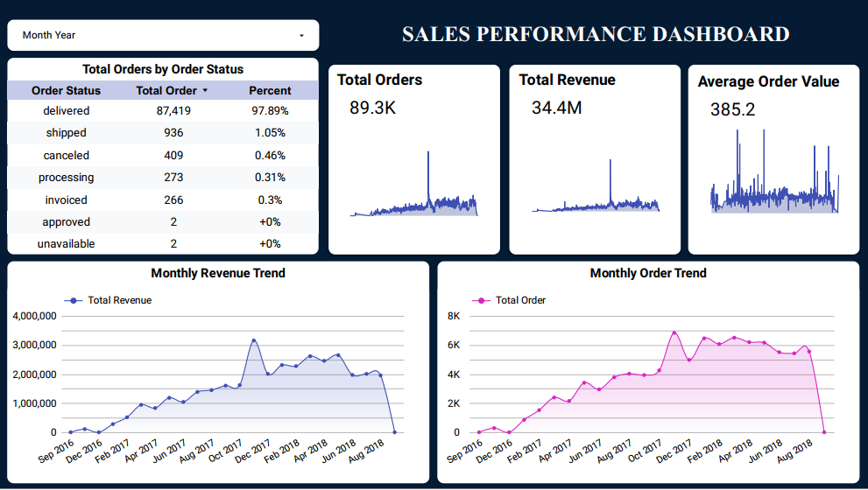This screenshot has height=490, width=868.
Task: Click the Average Order Value figure 385.2
Action: click(x=732, y=109)
